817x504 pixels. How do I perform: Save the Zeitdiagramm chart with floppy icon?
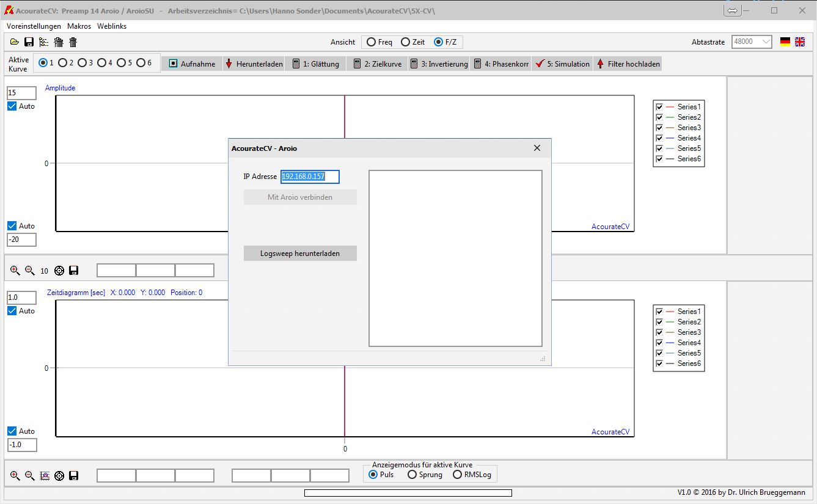pos(73,476)
